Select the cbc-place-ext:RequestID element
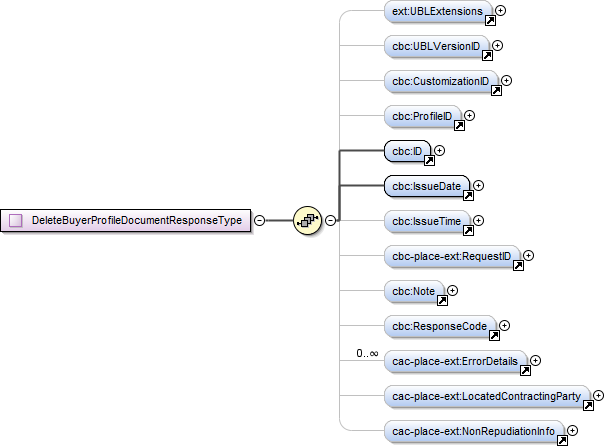The image size is (606, 447). pos(449,255)
